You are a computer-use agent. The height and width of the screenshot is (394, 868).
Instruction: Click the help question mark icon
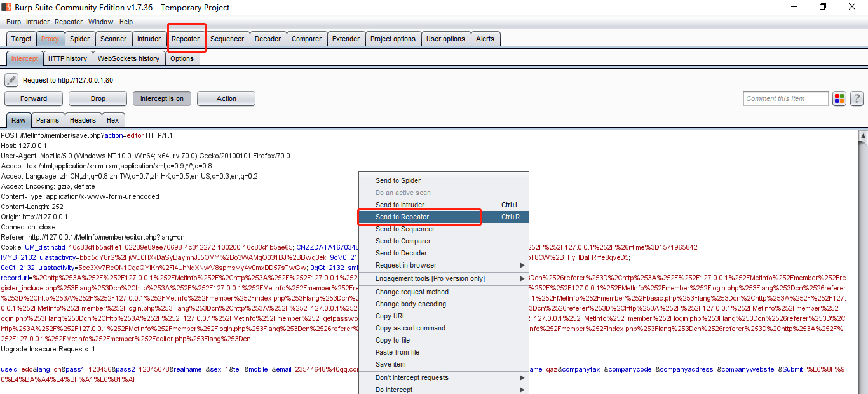pyautogui.click(x=857, y=98)
